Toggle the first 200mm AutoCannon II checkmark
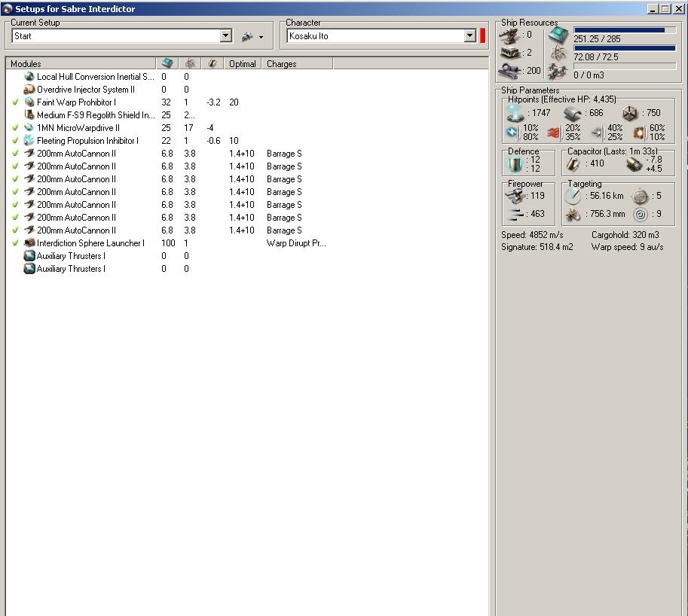Screen dimensions: 688x616 click(15, 154)
